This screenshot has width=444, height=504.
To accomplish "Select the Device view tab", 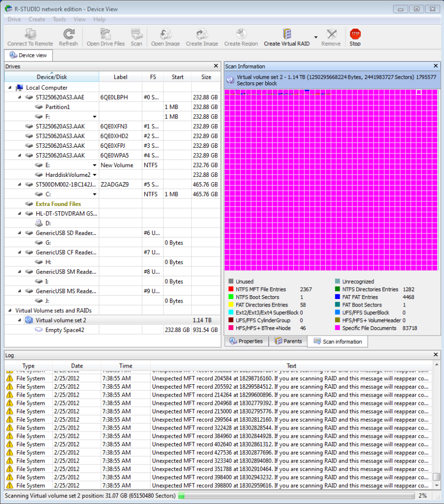I will point(28,55).
